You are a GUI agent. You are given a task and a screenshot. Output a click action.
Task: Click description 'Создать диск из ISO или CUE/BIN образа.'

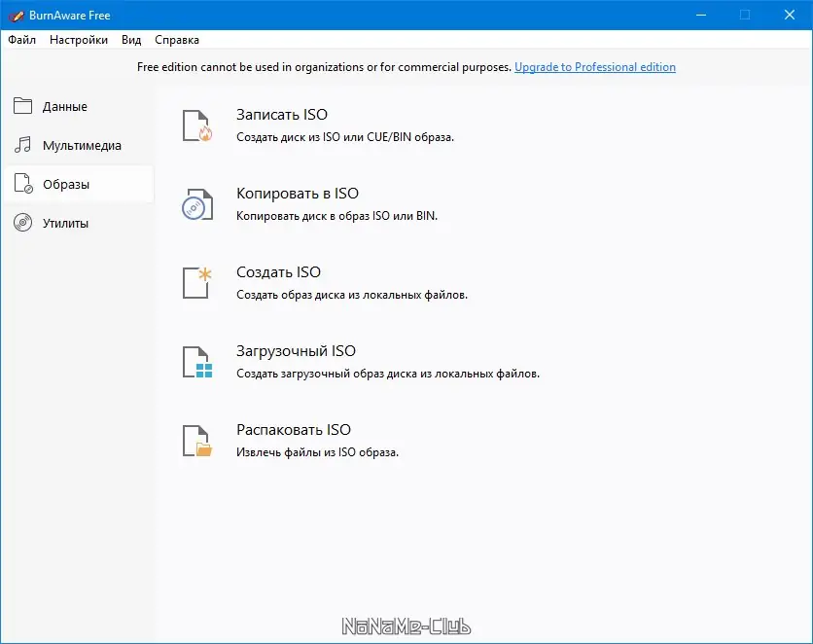pos(345,137)
